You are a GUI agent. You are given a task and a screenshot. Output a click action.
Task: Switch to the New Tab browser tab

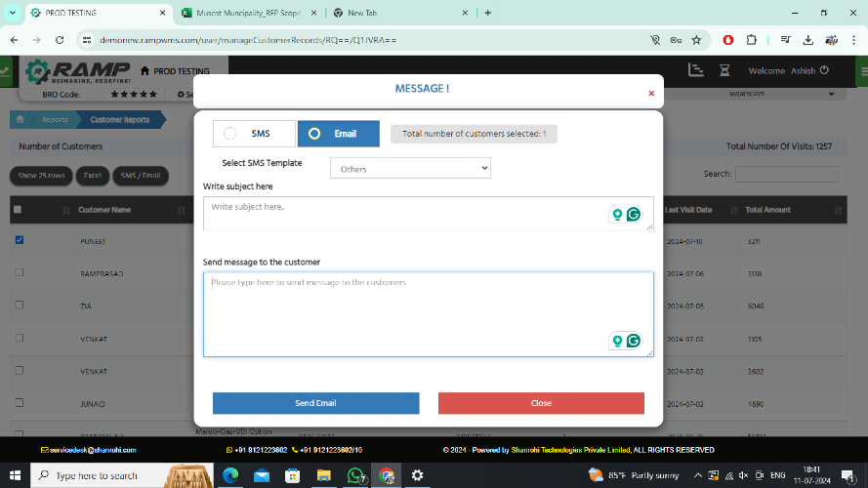(400, 13)
